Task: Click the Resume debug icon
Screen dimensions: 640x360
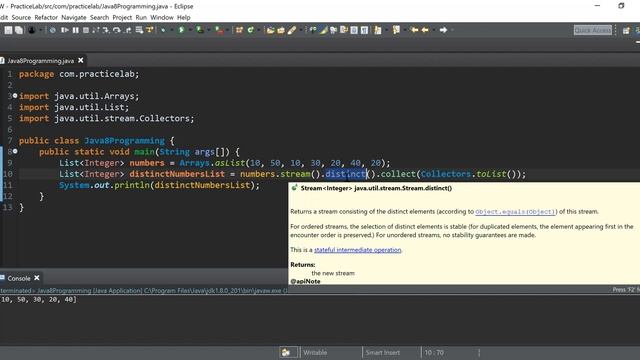Action: [64, 30]
